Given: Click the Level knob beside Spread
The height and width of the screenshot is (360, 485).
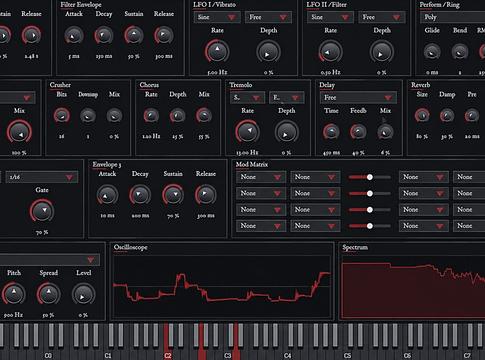Looking at the screenshot, I should click(83, 295).
